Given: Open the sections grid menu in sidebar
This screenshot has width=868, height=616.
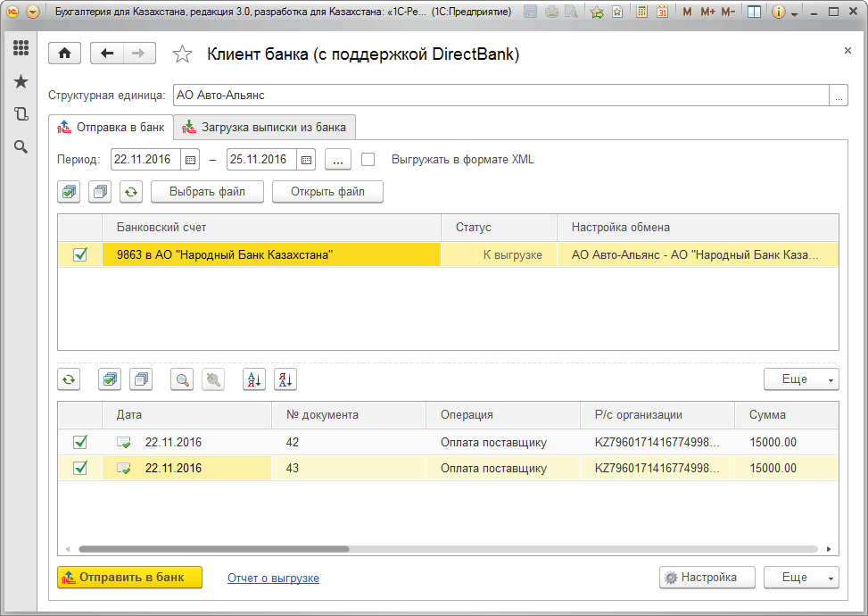Looking at the screenshot, I should (21, 48).
